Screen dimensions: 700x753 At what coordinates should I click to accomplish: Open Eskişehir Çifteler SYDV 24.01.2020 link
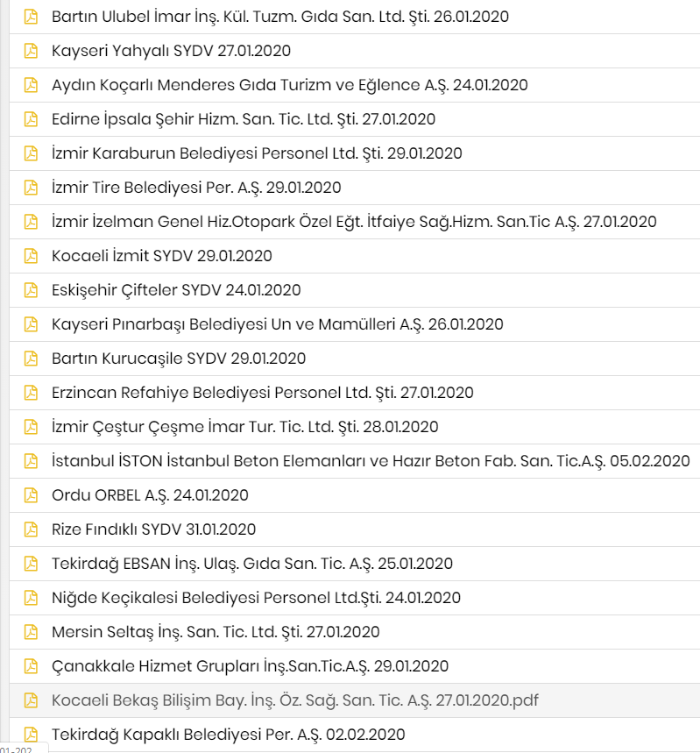point(176,290)
